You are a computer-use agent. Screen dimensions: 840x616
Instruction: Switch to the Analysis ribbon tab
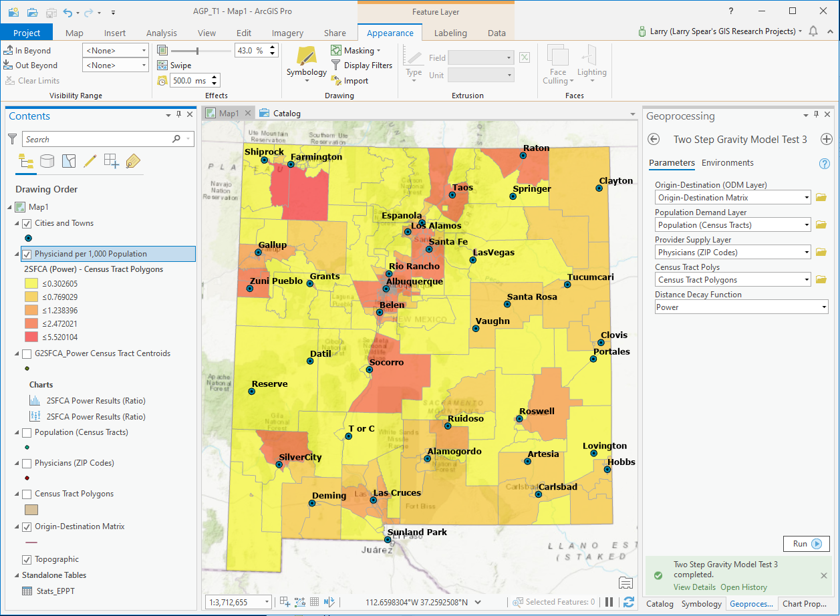pyautogui.click(x=162, y=33)
